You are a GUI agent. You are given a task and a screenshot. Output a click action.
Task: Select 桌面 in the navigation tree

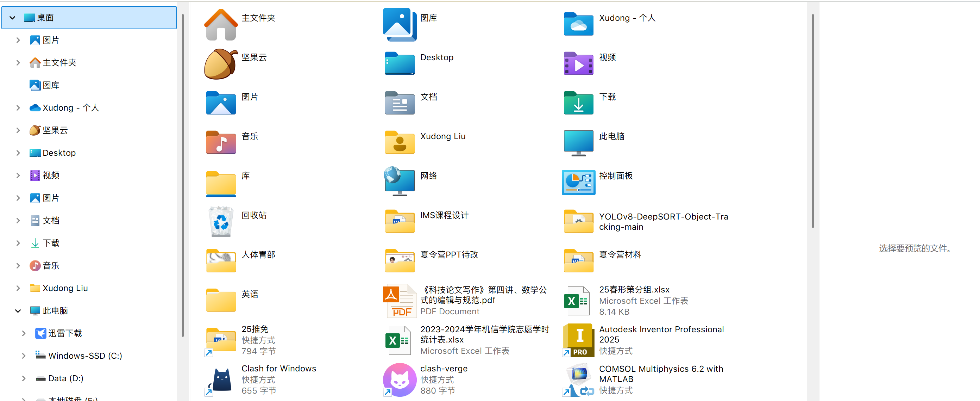pos(89,18)
